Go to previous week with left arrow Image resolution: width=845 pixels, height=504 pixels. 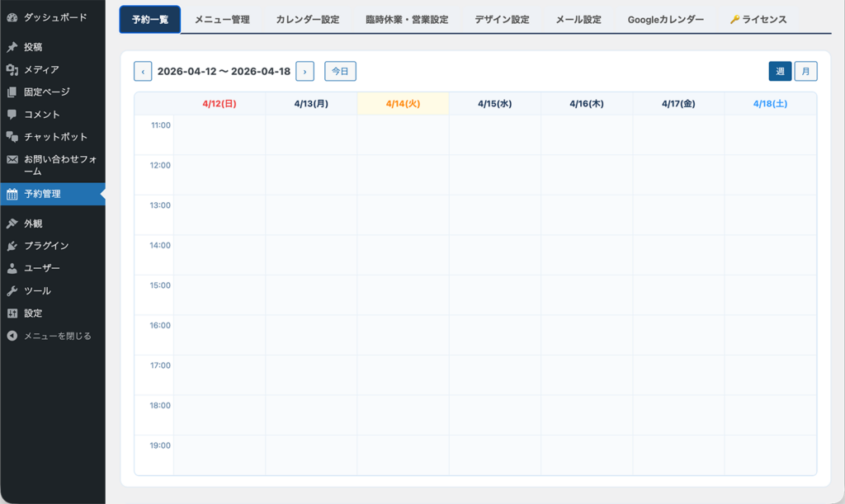click(x=143, y=71)
